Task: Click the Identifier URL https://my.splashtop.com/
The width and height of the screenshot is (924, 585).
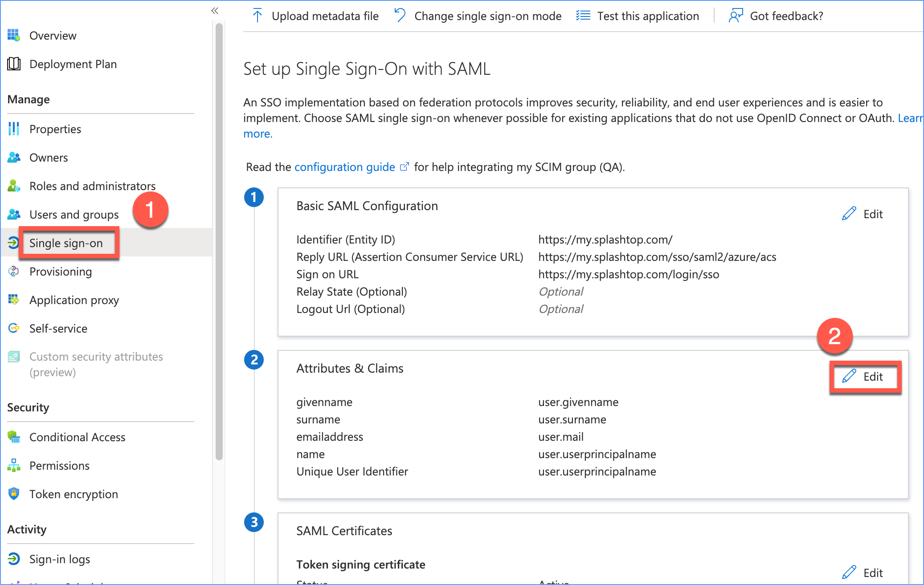Action: 605,240
